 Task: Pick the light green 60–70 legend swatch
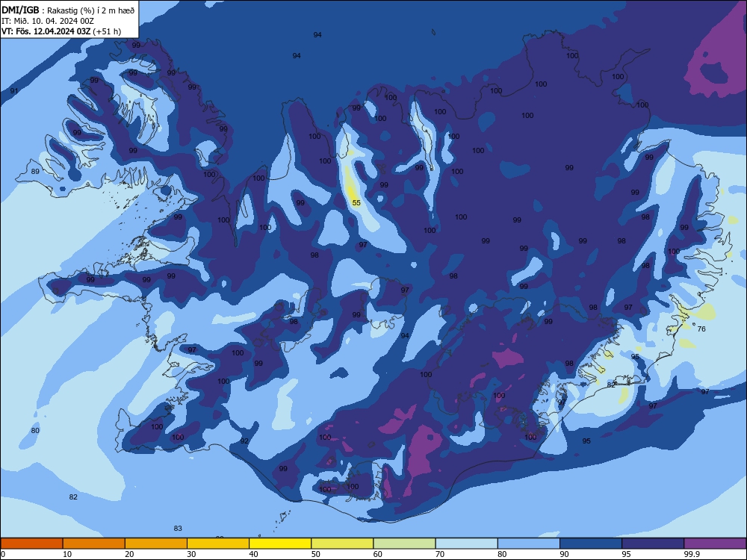point(404,544)
